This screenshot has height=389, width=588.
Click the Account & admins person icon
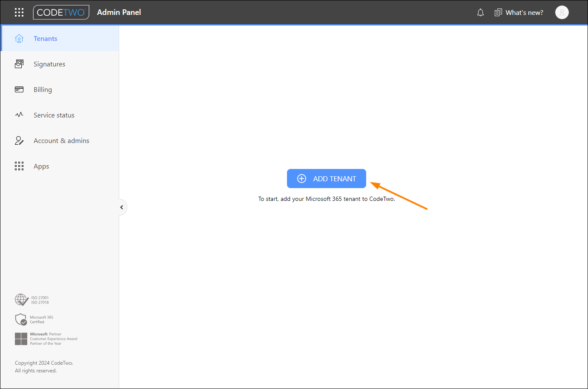[19, 140]
